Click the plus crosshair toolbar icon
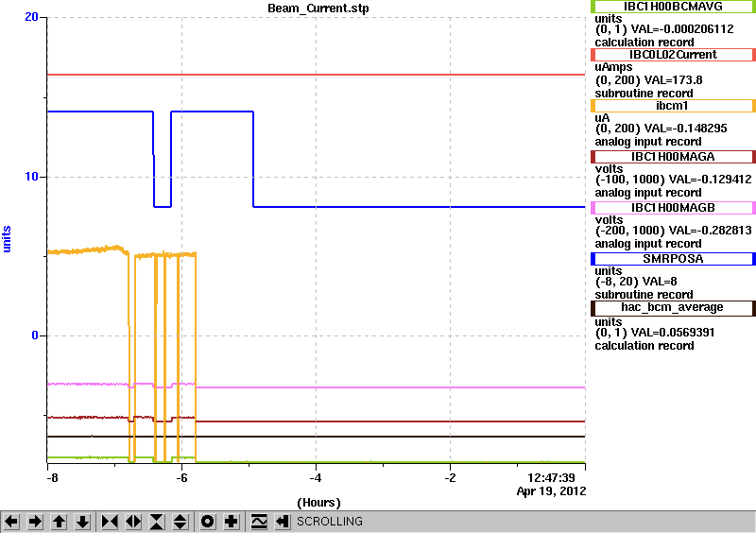Image resolution: width=756 pixels, height=533 pixels. (232, 522)
